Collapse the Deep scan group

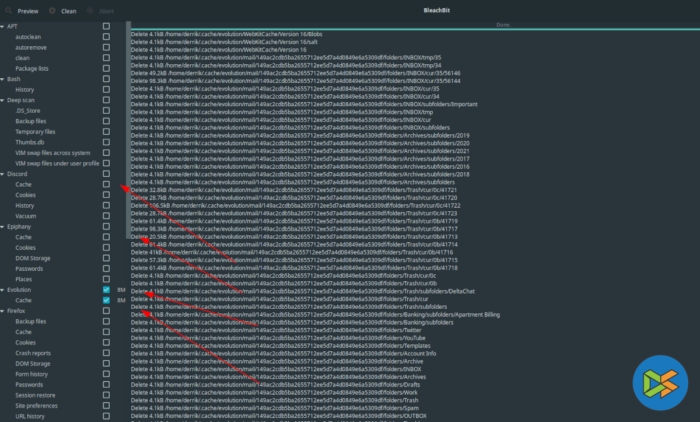(x=2, y=100)
